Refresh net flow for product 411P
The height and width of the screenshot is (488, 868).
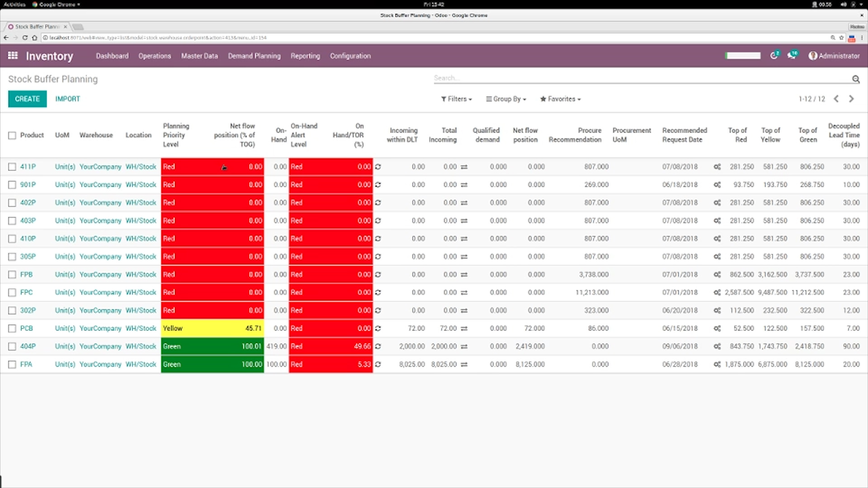(378, 167)
